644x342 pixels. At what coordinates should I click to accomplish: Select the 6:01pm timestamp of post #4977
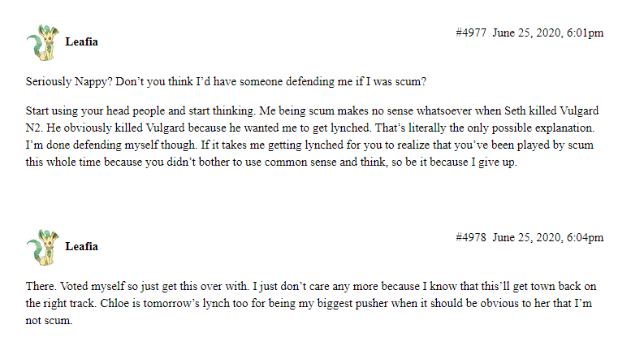coord(585,32)
